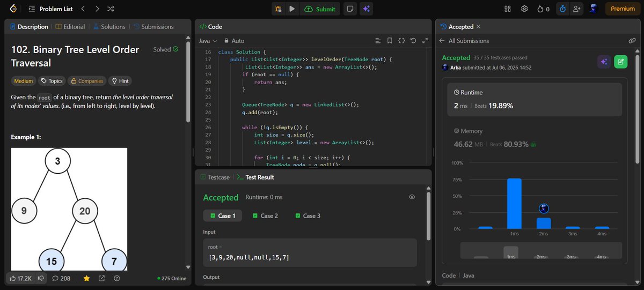Expand the Topics tag
The image size is (644, 290).
[x=52, y=81]
